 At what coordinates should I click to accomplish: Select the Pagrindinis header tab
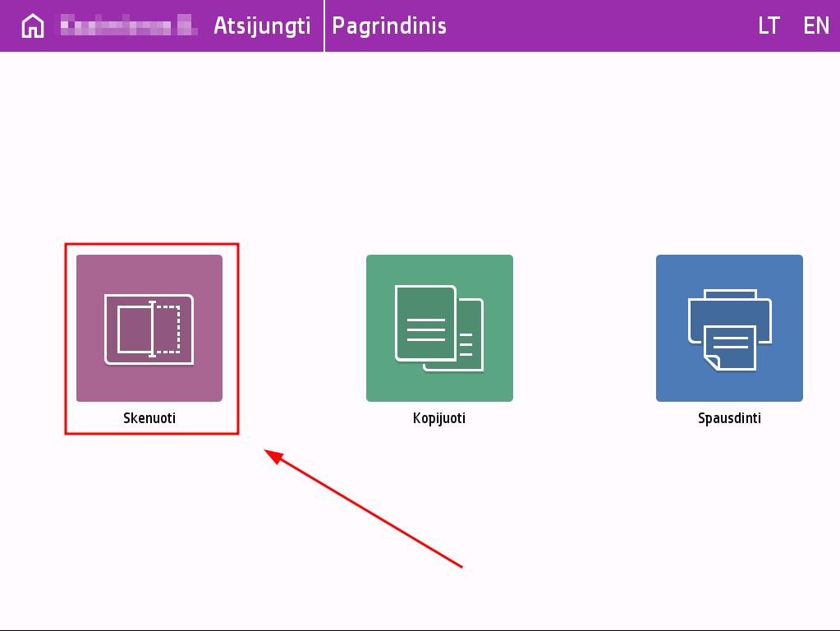(x=389, y=26)
